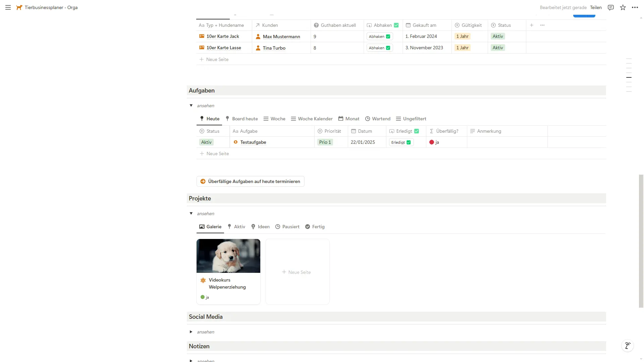Screen dimensions: 644x362
Task: Select the Aktiv projects view
Action: point(236,227)
